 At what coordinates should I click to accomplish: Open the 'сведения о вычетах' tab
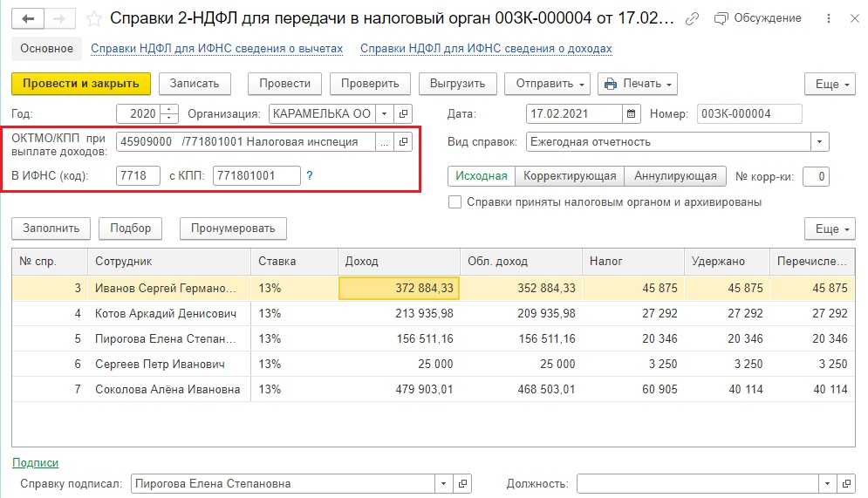click(217, 49)
